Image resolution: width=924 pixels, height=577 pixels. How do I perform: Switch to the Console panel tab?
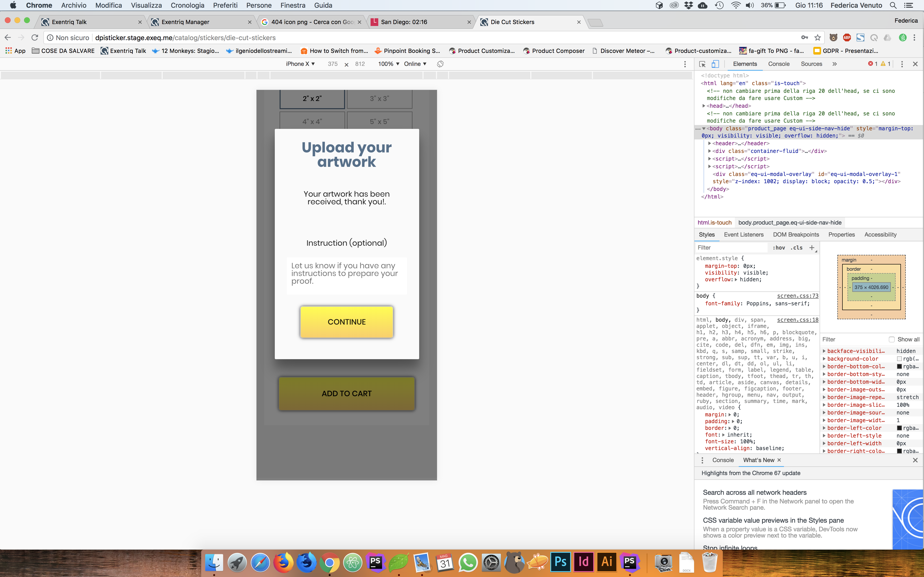(x=778, y=64)
